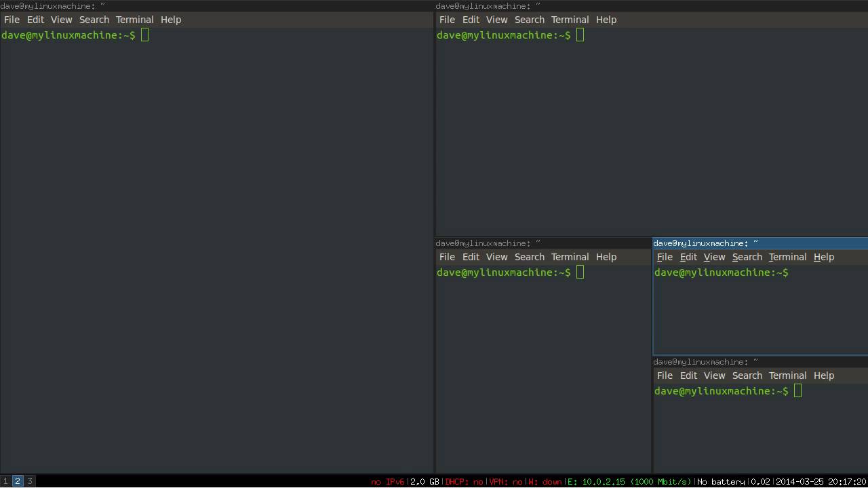Switch to workspace 1 in the i3 bar
This screenshot has width=868, height=488.
pos(7,481)
